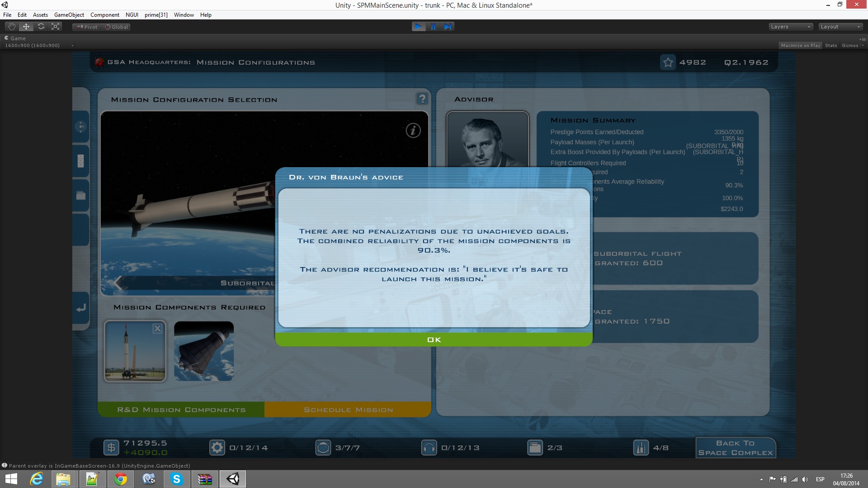868x488 pixels.
Task: Click the return arrow sidebar icon
Action: pos(81,308)
